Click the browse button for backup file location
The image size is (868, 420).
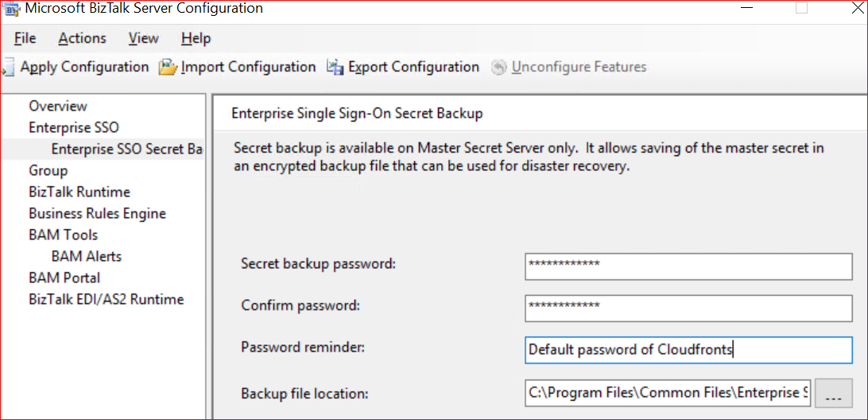tap(834, 393)
